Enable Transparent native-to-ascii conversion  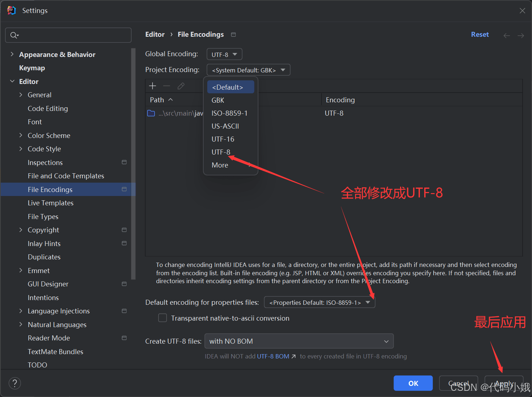163,318
